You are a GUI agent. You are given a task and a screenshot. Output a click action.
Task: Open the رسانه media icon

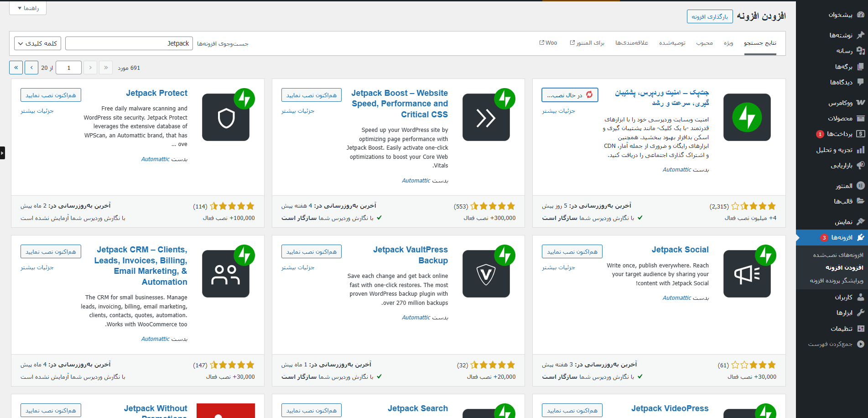pos(860,51)
